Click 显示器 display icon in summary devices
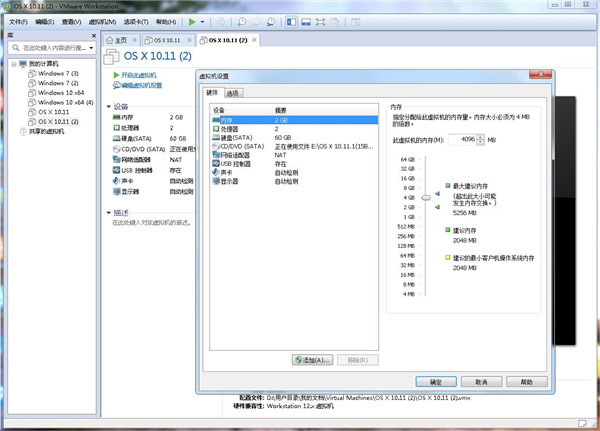The height and width of the screenshot is (431, 600). pyautogui.click(x=117, y=191)
